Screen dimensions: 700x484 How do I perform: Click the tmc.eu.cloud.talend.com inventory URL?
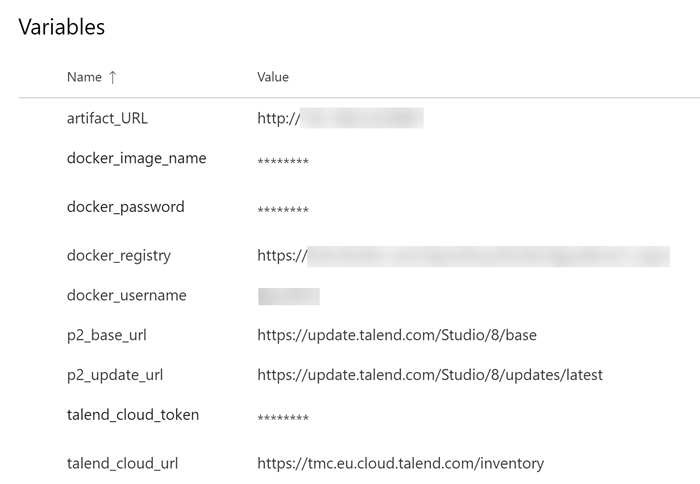point(400,463)
